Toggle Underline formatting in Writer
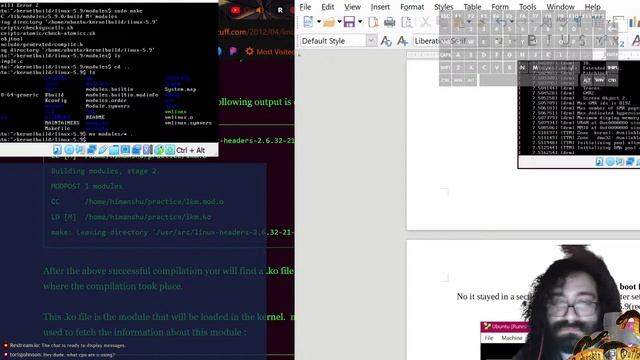Image resolution: width=640 pixels, height=360 pixels. 565,40
